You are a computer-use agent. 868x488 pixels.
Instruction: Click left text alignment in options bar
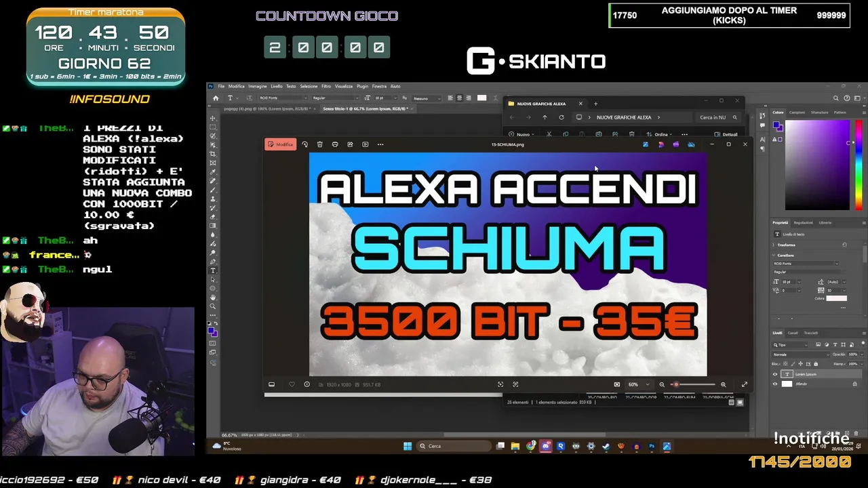coord(450,98)
